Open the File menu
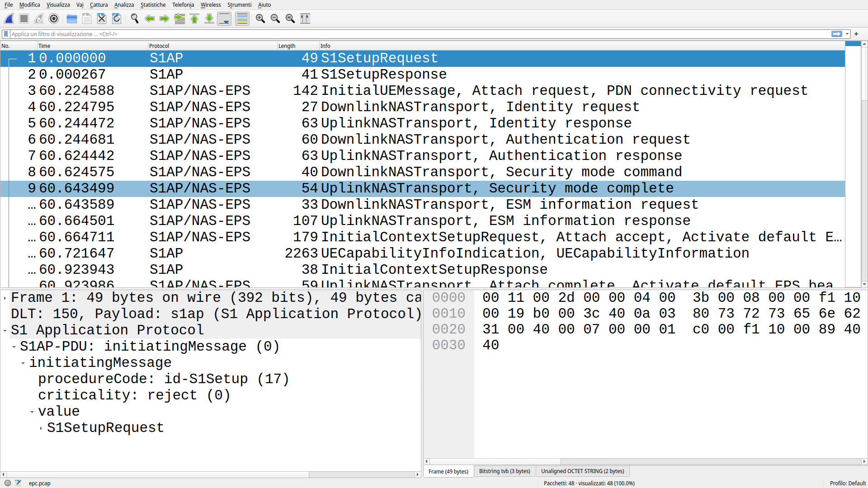Viewport: 868px width, 488px height. click(9, 5)
